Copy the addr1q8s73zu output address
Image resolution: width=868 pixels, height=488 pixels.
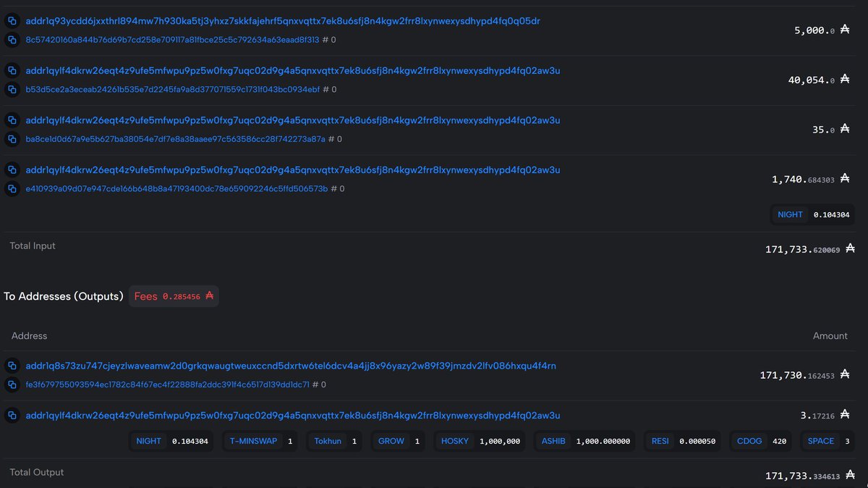point(12,366)
